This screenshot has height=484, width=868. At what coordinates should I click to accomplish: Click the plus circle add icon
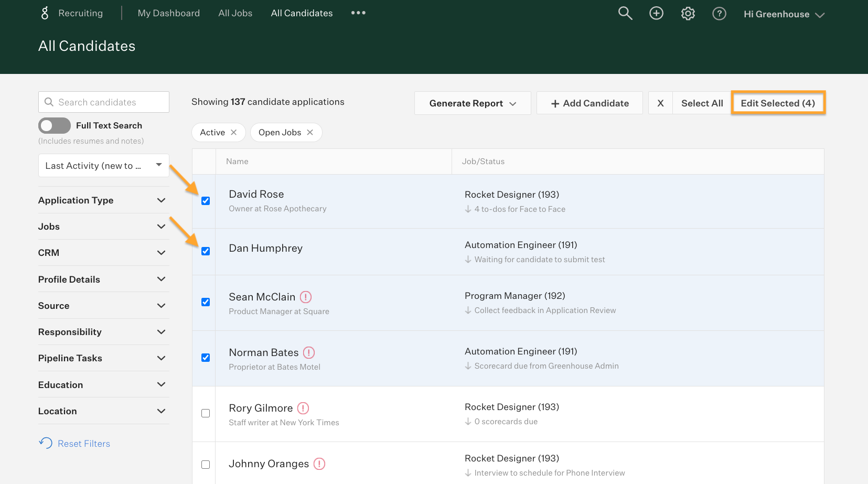(657, 13)
